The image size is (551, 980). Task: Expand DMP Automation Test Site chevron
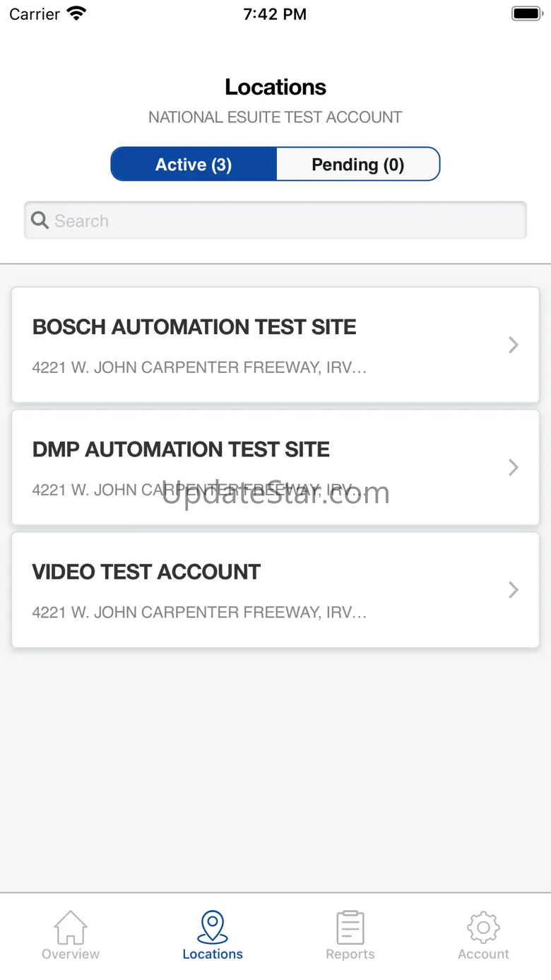point(514,467)
